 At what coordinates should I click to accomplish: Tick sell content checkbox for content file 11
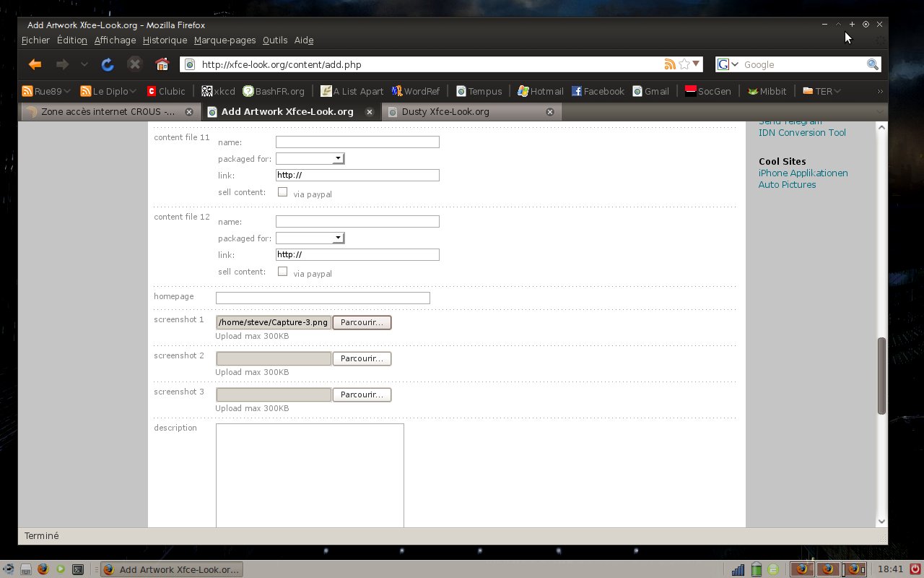[x=282, y=192]
